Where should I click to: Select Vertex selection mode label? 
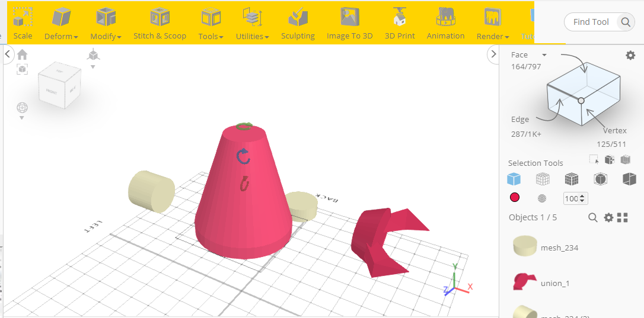pos(614,130)
